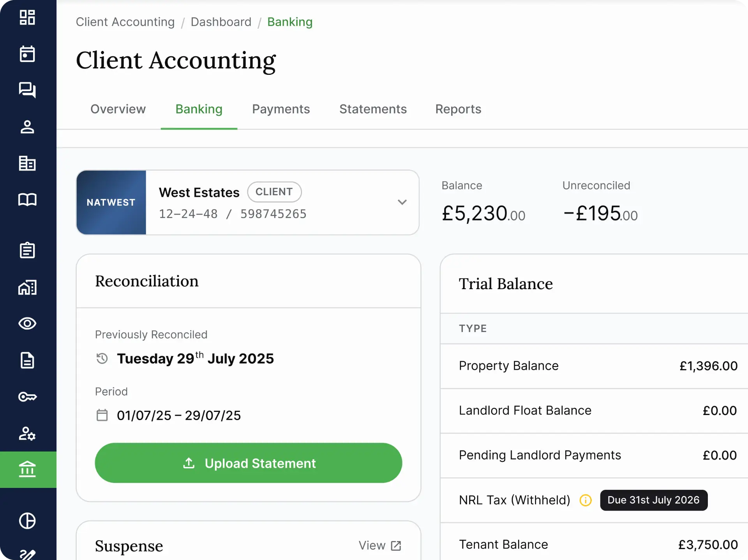The height and width of the screenshot is (560, 748).
Task: Click the Banking breadcrumb
Action: [290, 22]
